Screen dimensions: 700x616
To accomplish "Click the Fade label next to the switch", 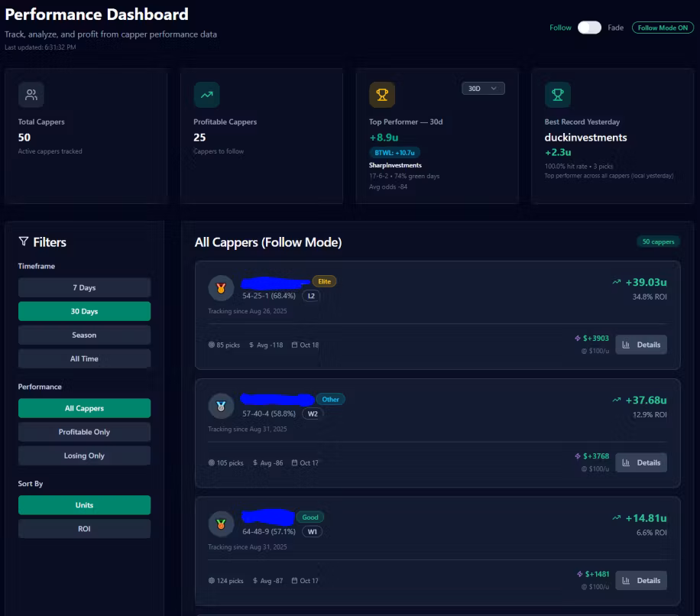I will point(616,28).
